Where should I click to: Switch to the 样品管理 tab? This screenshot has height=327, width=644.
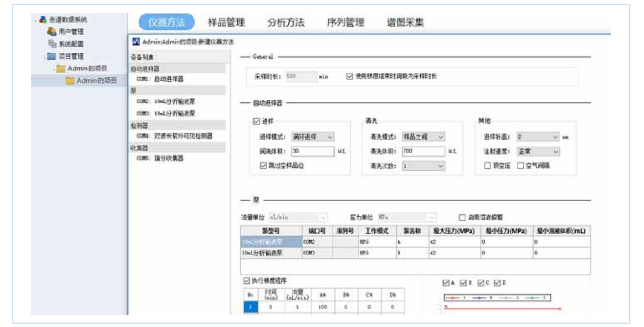pyautogui.click(x=226, y=22)
